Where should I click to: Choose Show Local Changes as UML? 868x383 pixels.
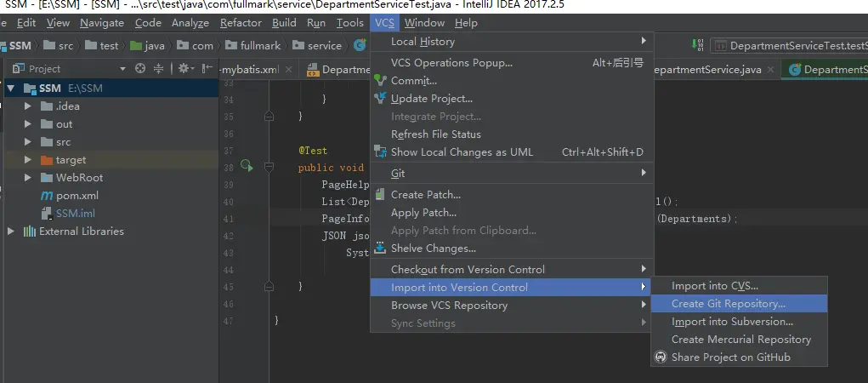[512, 151]
